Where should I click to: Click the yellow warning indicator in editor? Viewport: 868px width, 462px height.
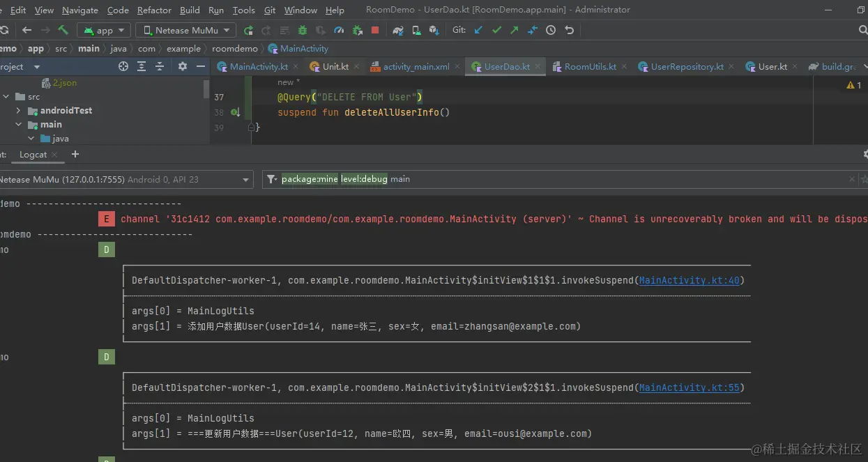(x=853, y=85)
